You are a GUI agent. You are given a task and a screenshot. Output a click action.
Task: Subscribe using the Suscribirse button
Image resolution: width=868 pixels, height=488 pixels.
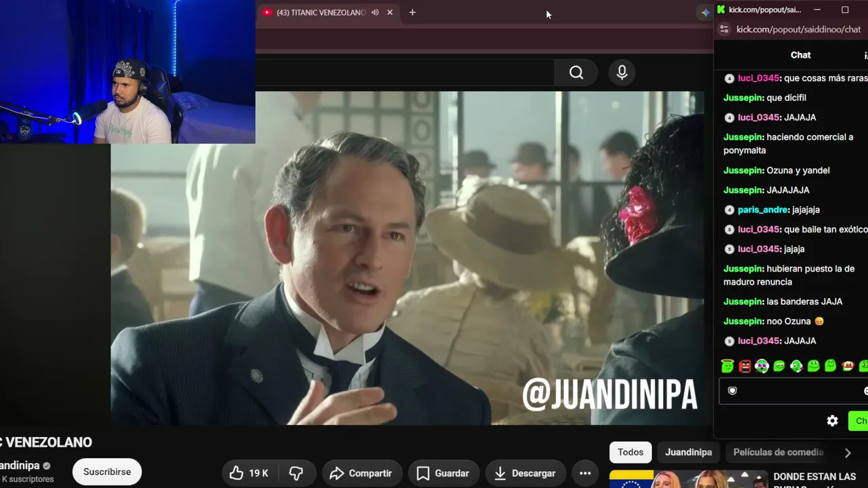pyautogui.click(x=107, y=472)
